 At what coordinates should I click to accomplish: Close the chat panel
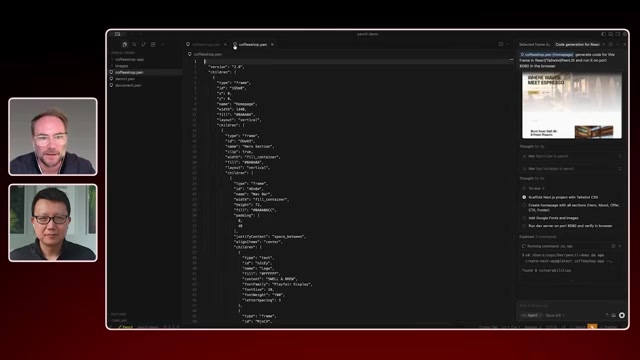tap(625, 44)
